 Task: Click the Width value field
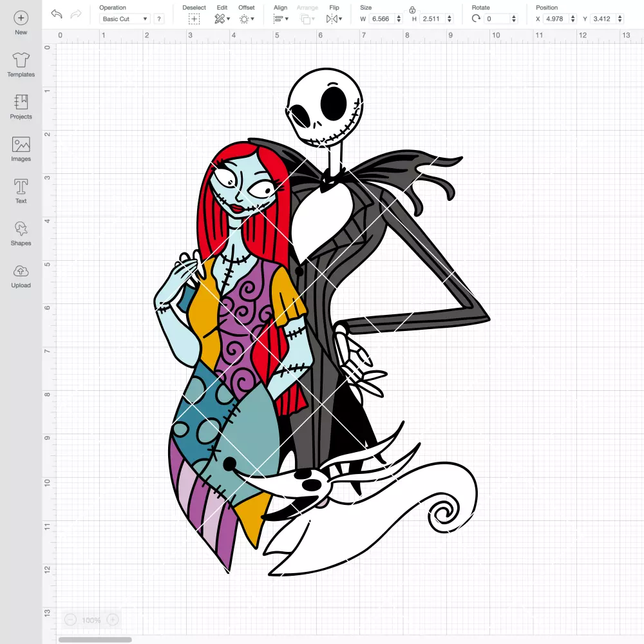tap(381, 19)
